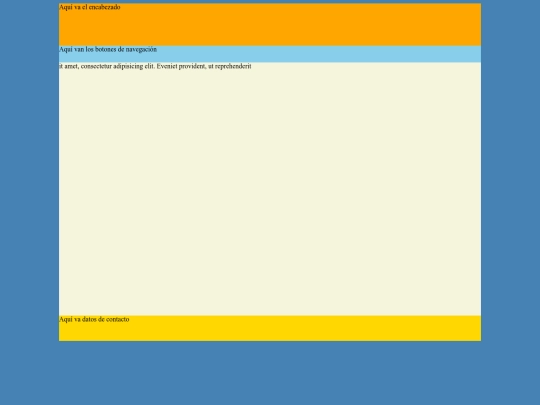Click the 'Aquí va datos de contacto' footer text

(94, 320)
